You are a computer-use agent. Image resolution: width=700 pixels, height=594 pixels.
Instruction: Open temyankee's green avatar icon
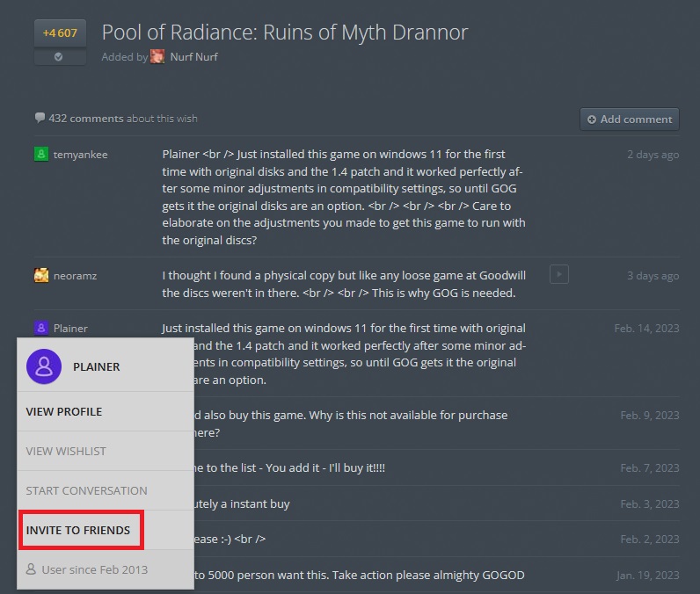coord(41,155)
